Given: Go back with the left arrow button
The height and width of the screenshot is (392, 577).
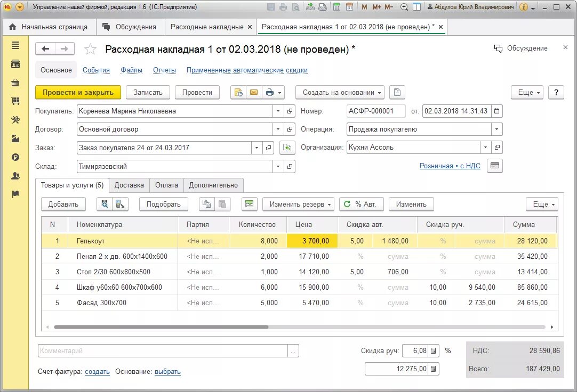Looking at the screenshot, I should 45,49.
